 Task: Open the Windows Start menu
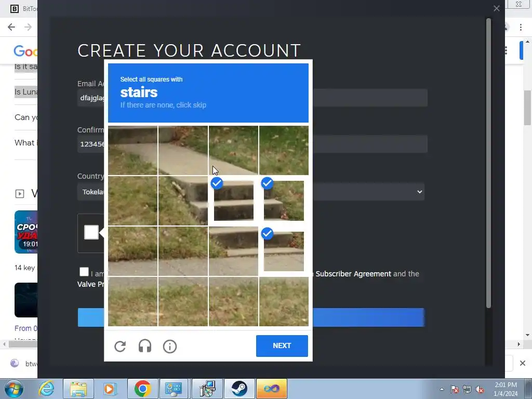click(14, 389)
